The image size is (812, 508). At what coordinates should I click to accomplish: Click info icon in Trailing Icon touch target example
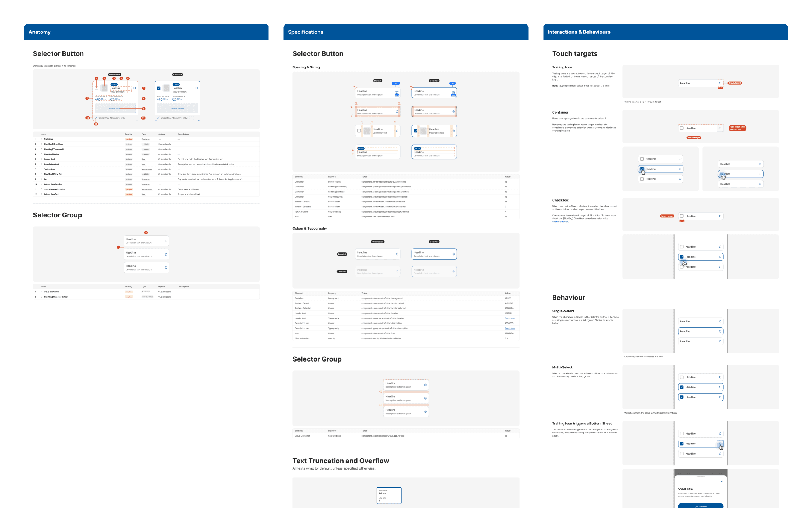(720, 83)
